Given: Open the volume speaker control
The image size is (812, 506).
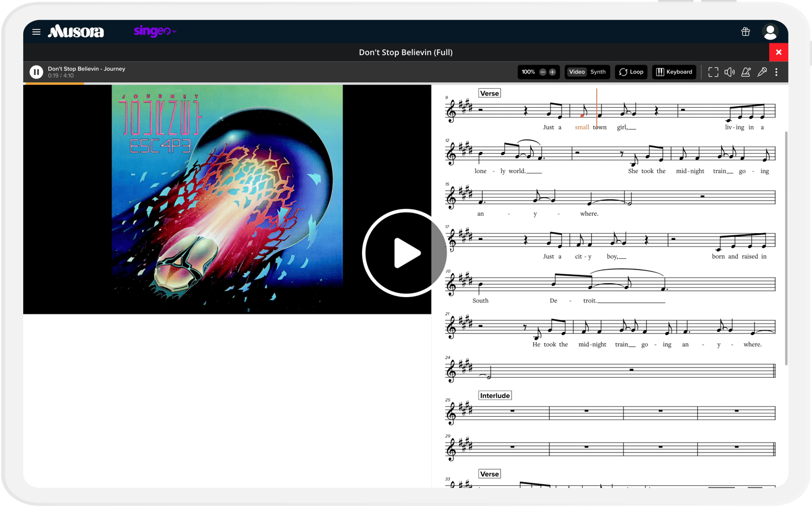Looking at the screenshot, I should tap(730, 72).
